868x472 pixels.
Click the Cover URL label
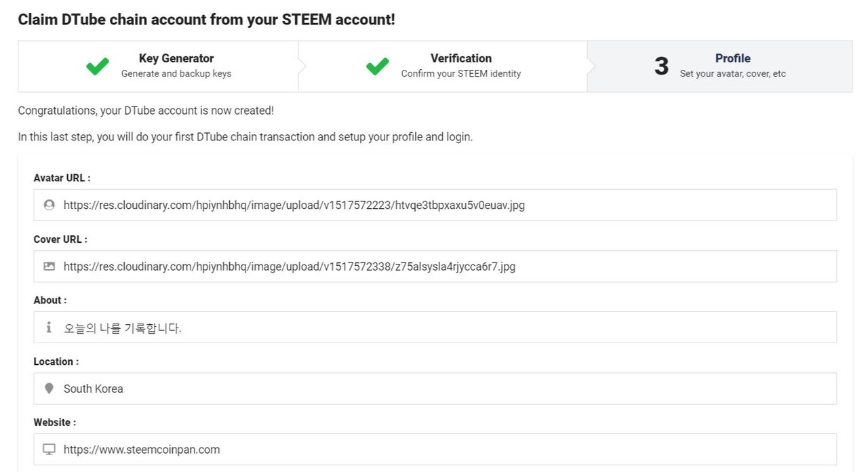click(60, 239)
